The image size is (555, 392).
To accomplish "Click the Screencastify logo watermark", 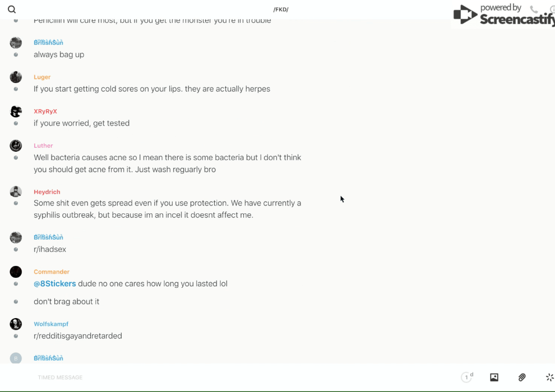I will pos(503,15).
